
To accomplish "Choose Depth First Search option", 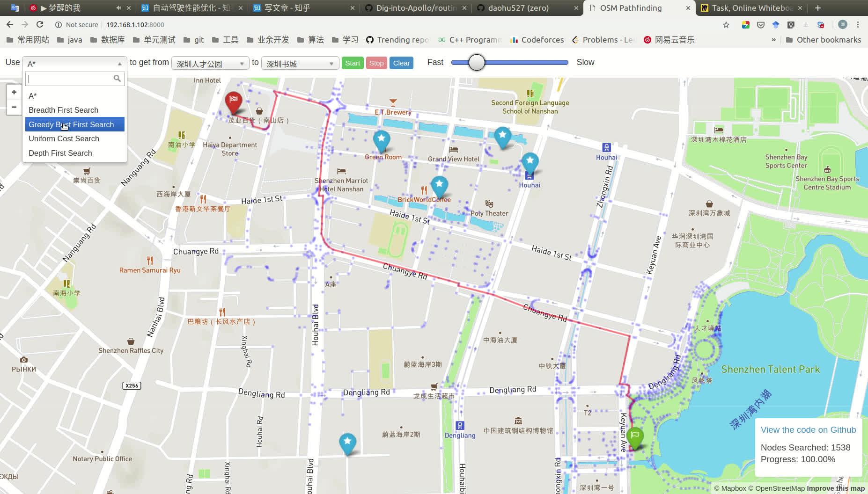I will coord(75,153).
